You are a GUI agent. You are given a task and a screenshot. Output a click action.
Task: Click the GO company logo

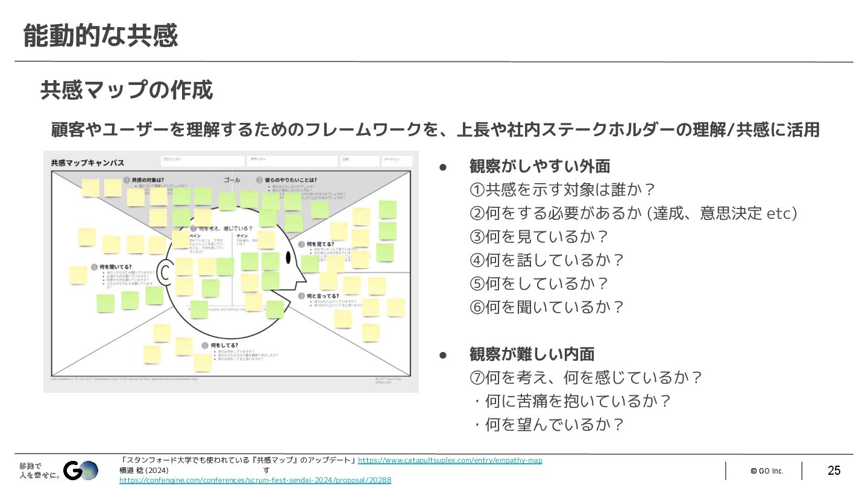pyautogui.click(x=81, y=471)
